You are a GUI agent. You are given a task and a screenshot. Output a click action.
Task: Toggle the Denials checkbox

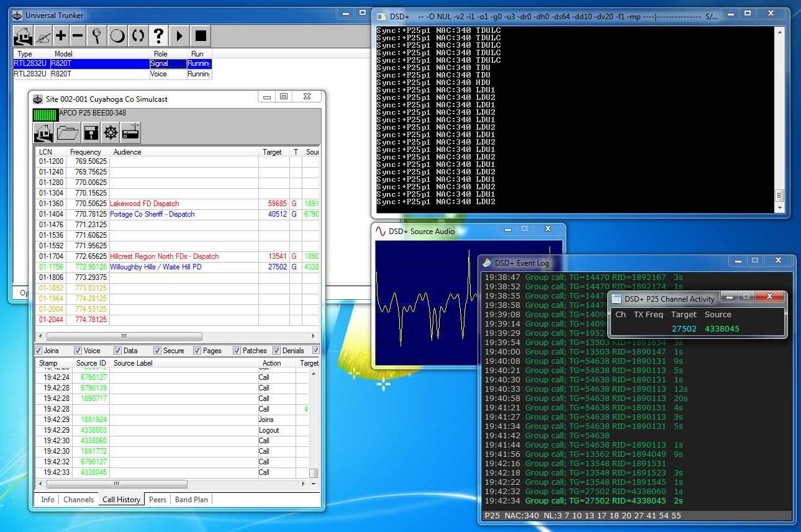276,351
